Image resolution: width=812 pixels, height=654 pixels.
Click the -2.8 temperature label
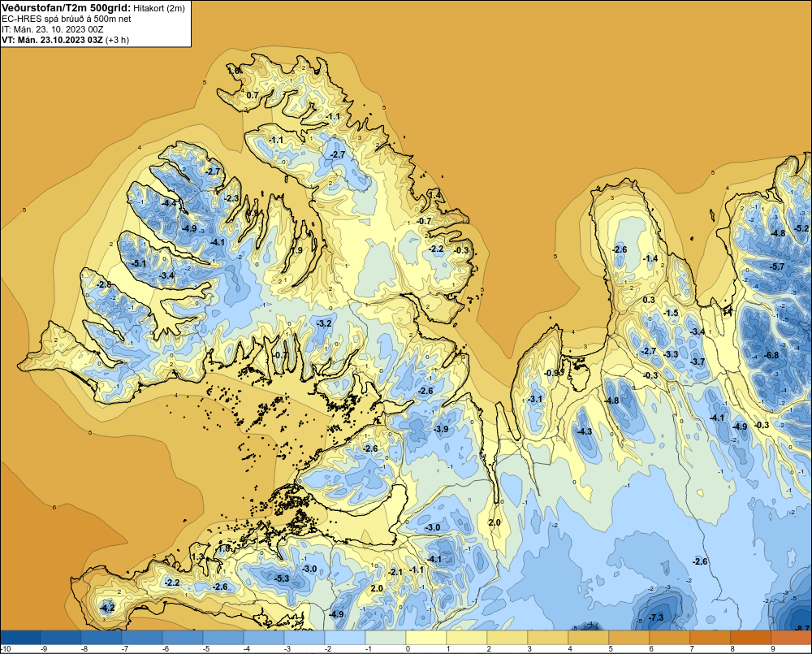(x=104, y=284)
